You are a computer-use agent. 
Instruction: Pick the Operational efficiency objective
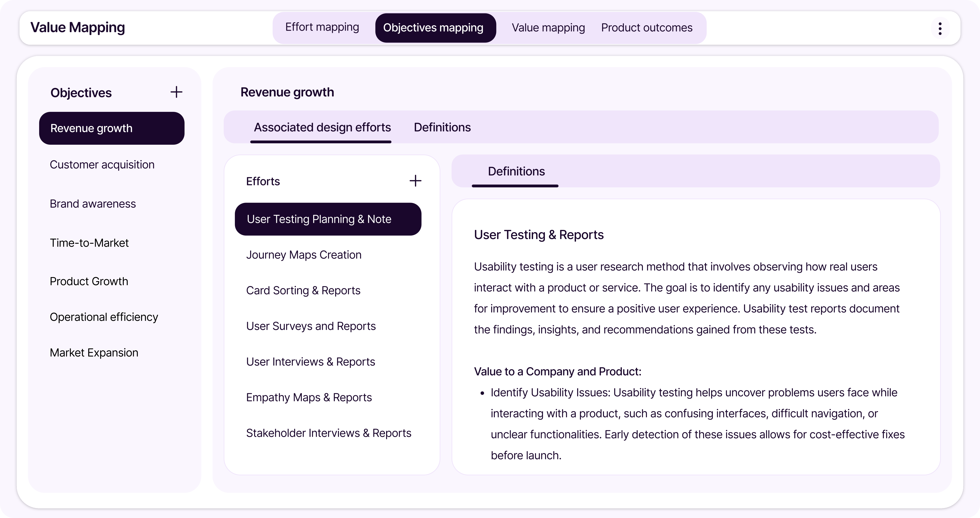[x=104, y=317]
